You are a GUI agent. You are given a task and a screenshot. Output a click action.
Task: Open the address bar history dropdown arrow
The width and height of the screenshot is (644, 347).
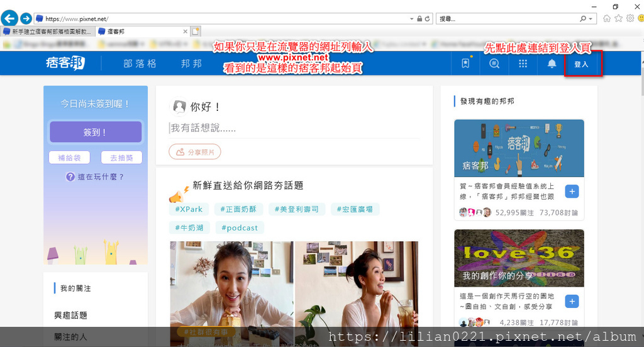pyautogui.click(x=411, y=19)
